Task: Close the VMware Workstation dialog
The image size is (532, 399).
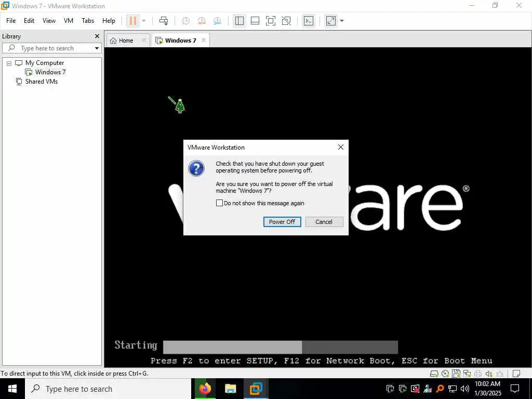Action: 341,147
